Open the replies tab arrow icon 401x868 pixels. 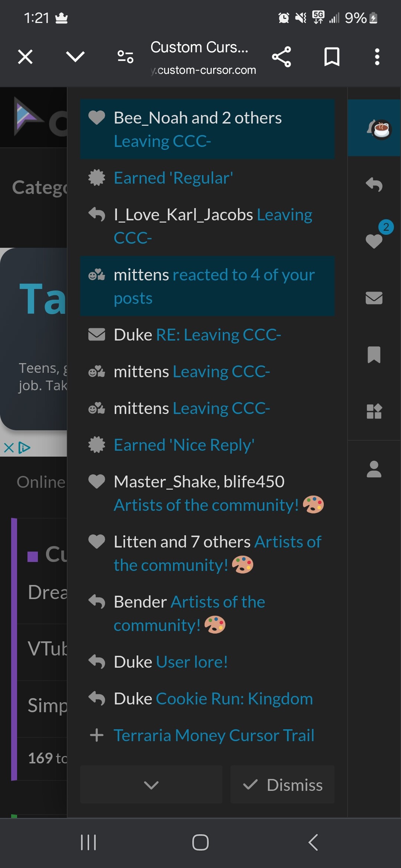click(x=374, y=184)
